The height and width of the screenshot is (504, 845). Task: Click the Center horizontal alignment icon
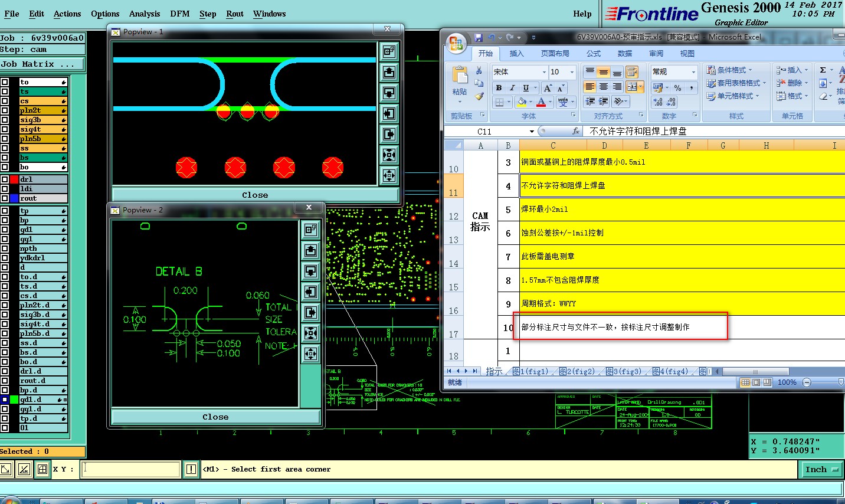coord(603,87)
